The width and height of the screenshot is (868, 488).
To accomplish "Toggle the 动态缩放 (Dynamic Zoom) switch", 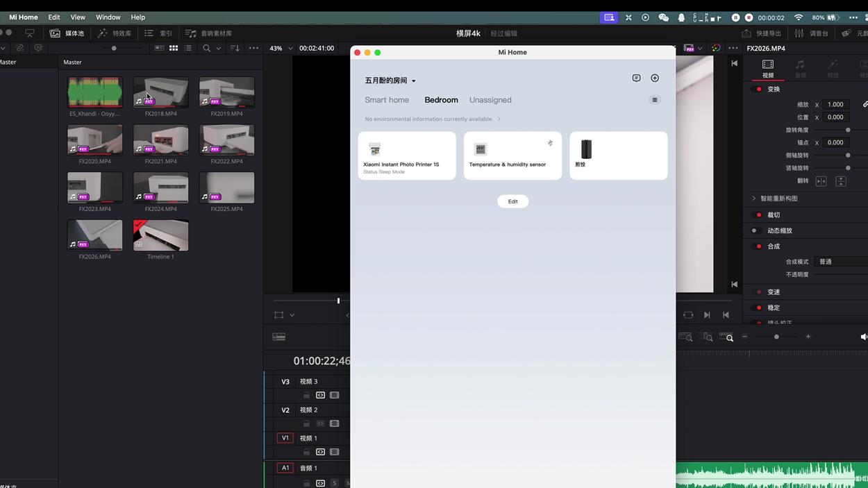I will (756, 230).
